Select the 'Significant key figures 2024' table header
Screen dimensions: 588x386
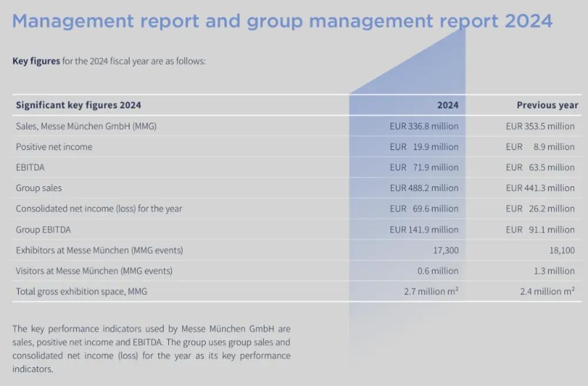pyautogui.click(x=78, y=105)
